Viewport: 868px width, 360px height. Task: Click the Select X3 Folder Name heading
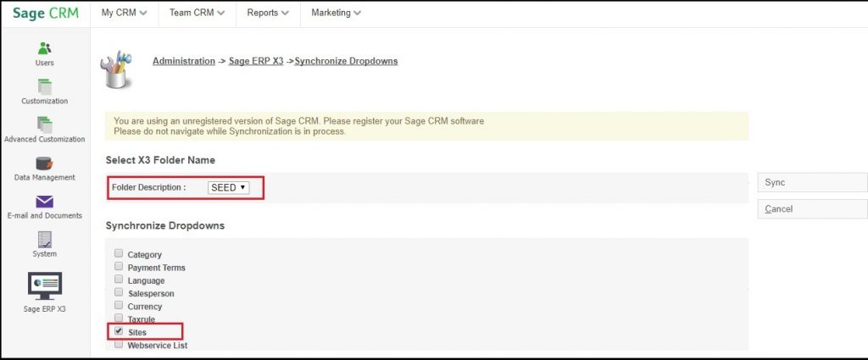coord(160,160)
